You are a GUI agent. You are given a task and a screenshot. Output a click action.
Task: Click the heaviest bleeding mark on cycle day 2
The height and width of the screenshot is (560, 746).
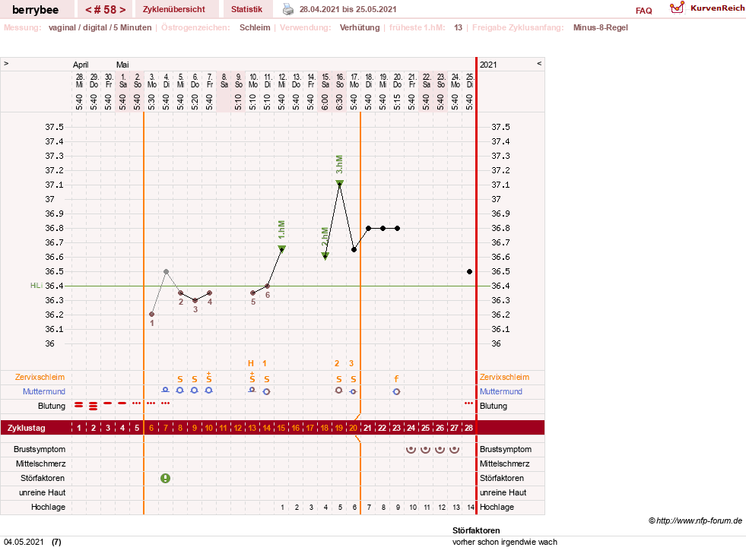point(94,406)
